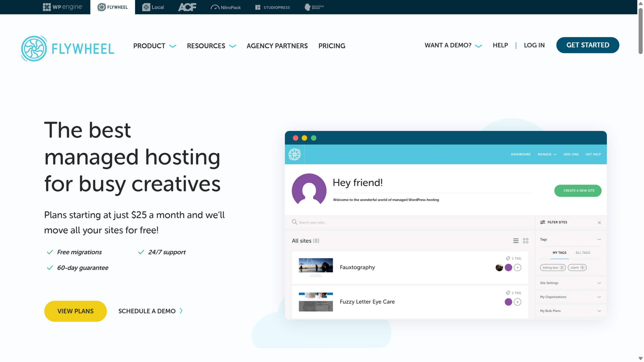Viewport: 644px width, 362px height.
Task: Click the scrollbar up arrow
Action: coord(640,3)
